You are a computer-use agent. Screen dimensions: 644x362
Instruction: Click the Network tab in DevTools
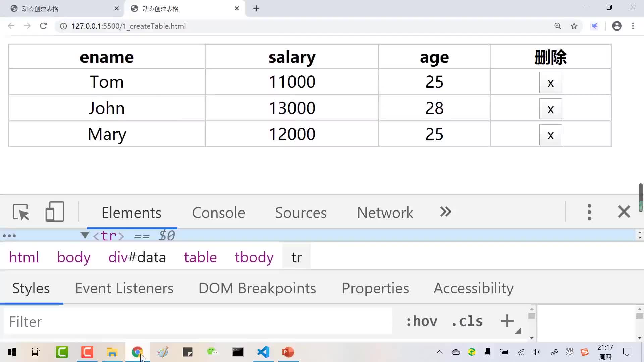click(385, 212)
